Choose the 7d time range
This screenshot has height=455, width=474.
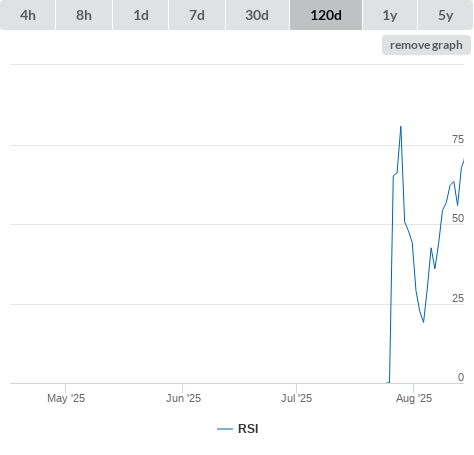pos(197,15)
